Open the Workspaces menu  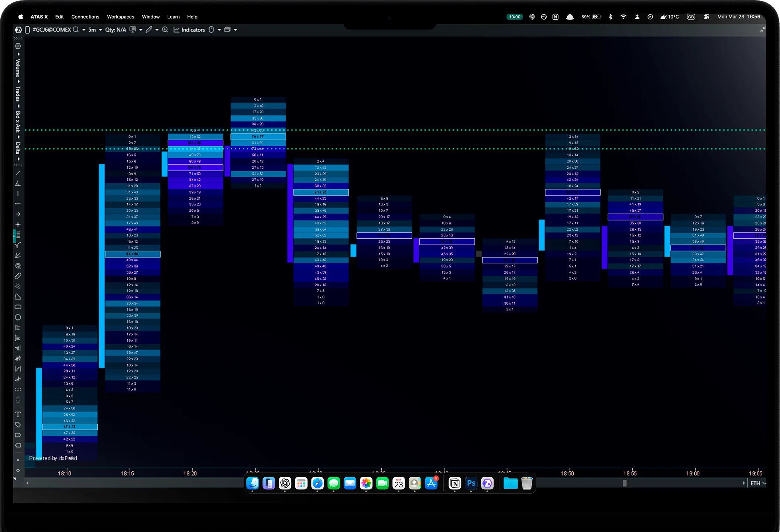pos(120,17)
